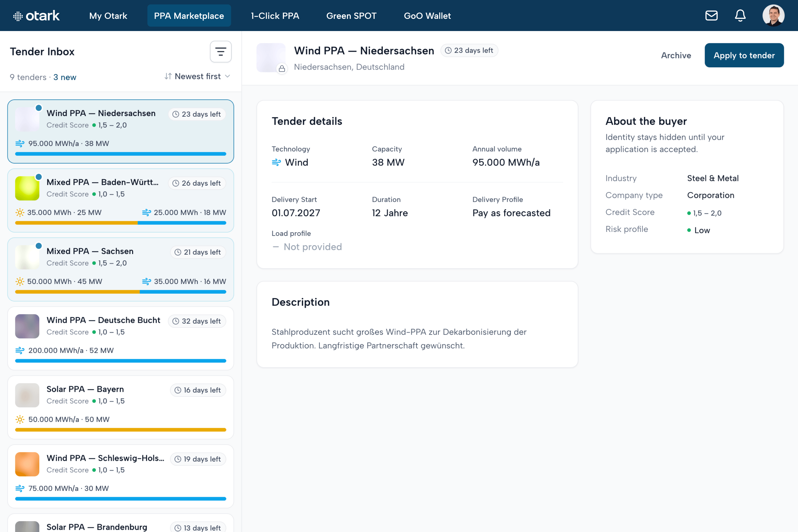Open the Newest first sort dropdown

198,76
